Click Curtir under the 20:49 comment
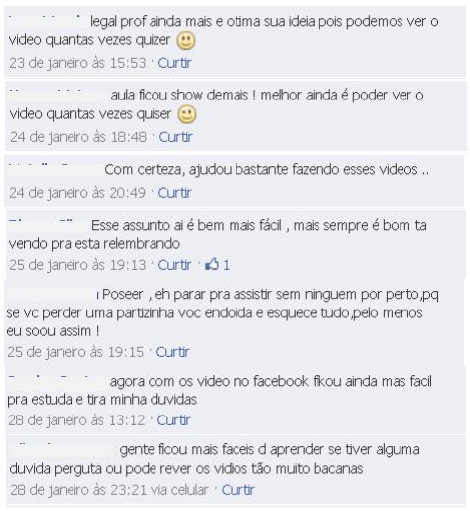This screenshot has width=470, height=511. (174, 193)
